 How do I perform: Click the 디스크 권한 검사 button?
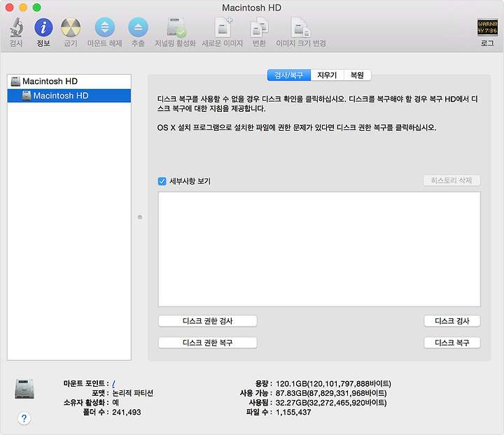[208, 321]
